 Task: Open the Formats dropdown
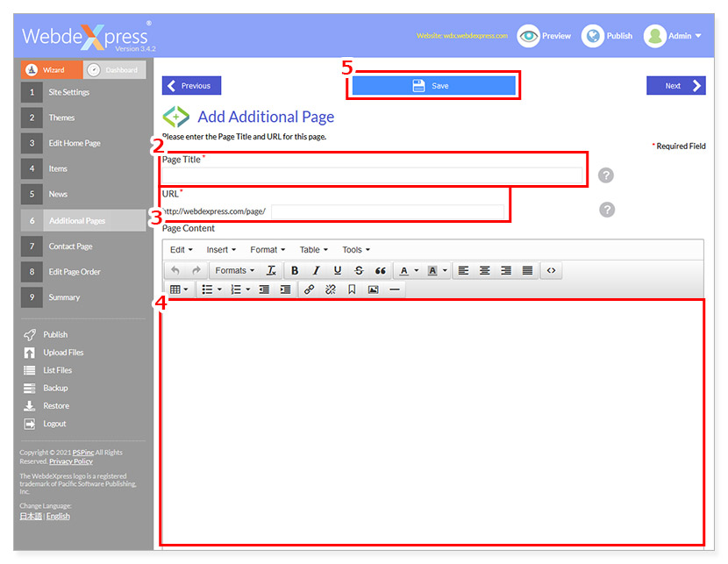click(x=234, y=271)
